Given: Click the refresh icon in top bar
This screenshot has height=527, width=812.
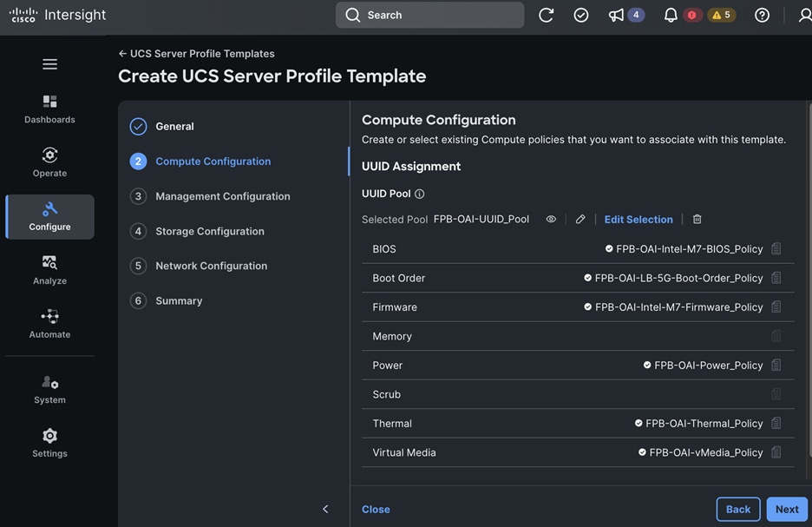Looking at the screenshot, I should click(546, 15).
